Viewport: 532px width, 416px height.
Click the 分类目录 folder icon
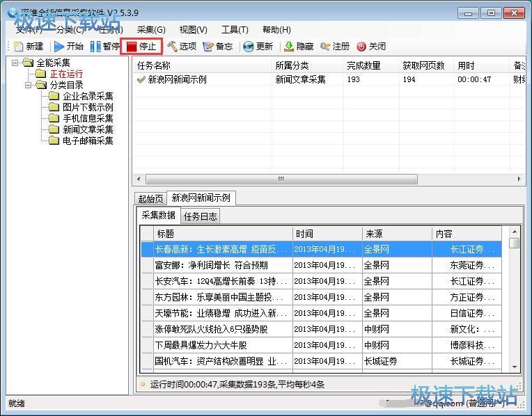(41, 85)
